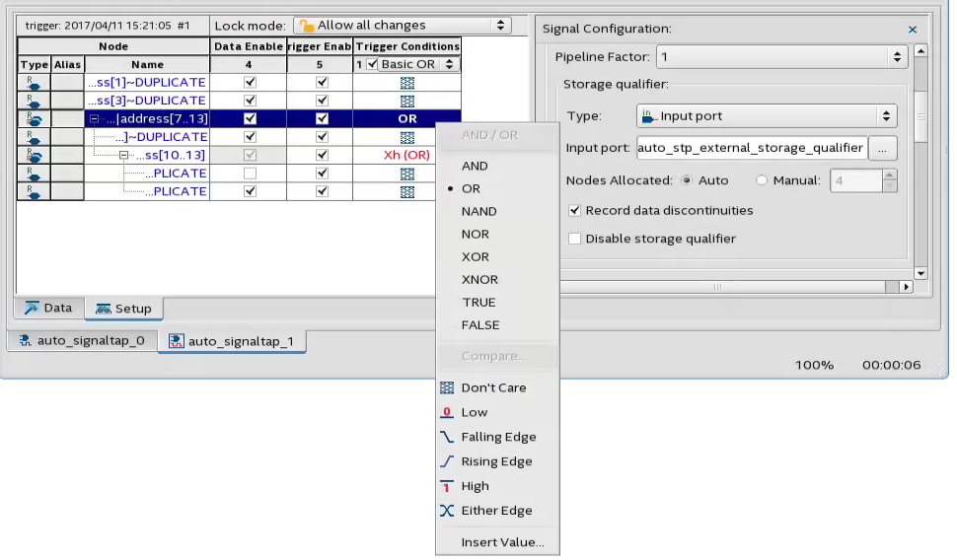Viewport: 957px width, 560px height.
Task: Choose XOR from the context menu
Action: [475, 256]
